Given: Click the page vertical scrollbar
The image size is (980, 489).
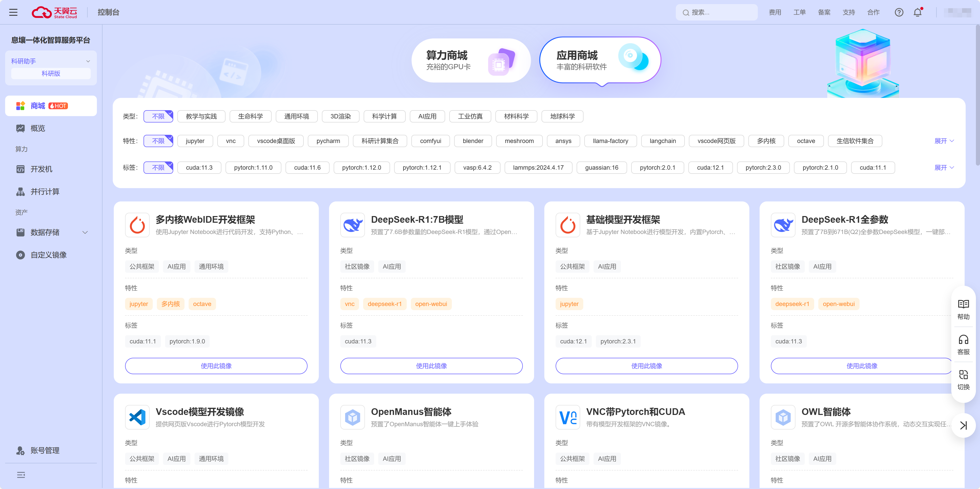Looking at the screenshot, I should (x=977, y=95).
